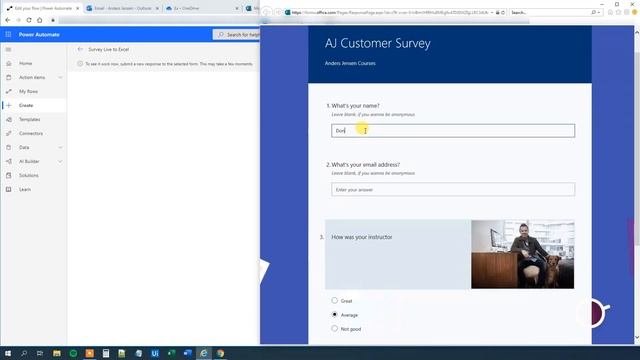Open My flows in the sidebar

[28, 91]
